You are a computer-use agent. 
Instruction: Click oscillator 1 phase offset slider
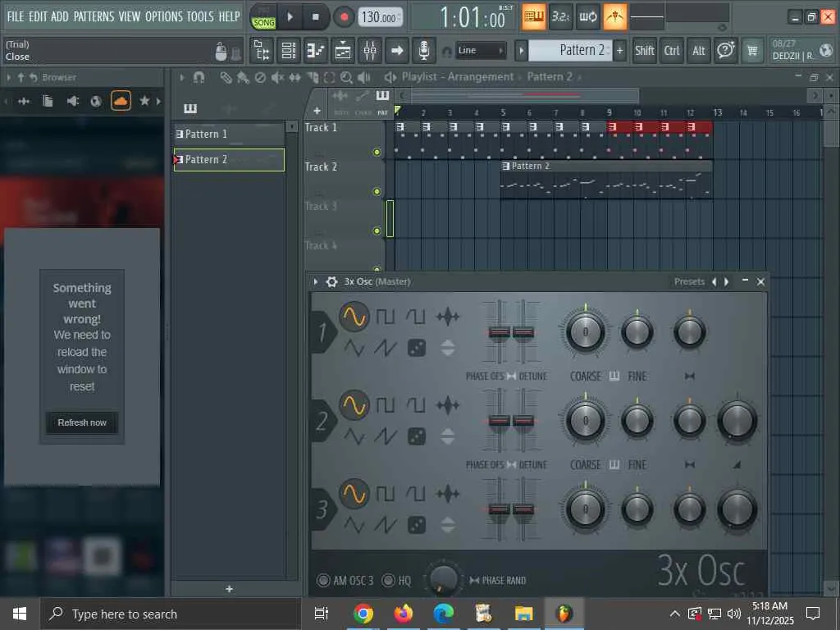coord(499,332)
